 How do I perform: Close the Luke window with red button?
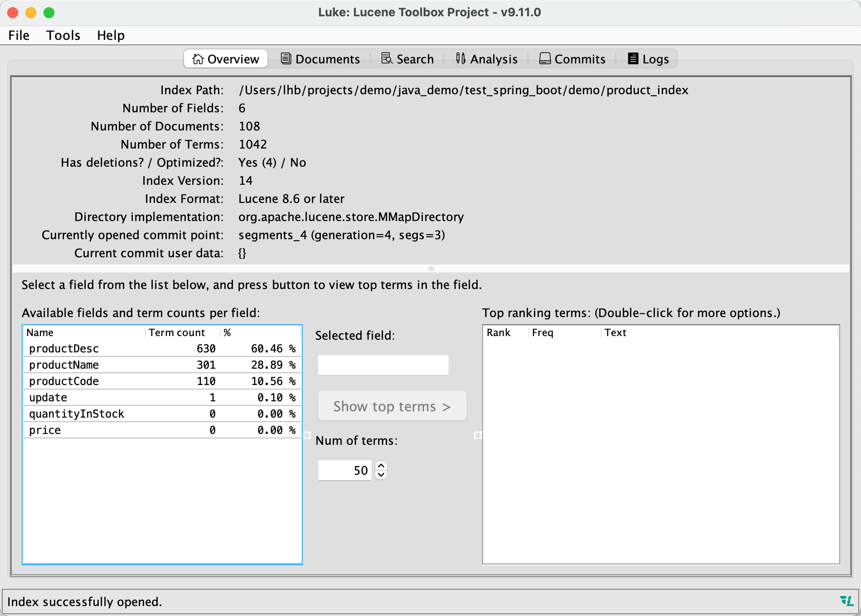[13, 13]
